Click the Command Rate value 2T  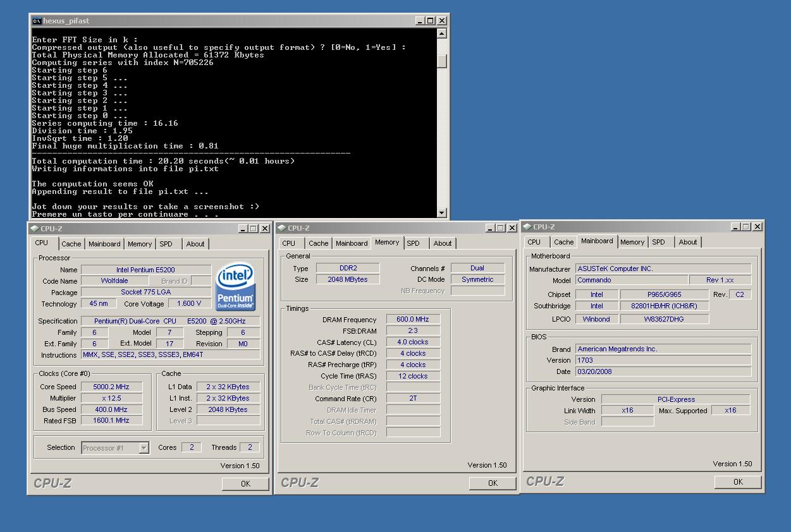[413, 399]
